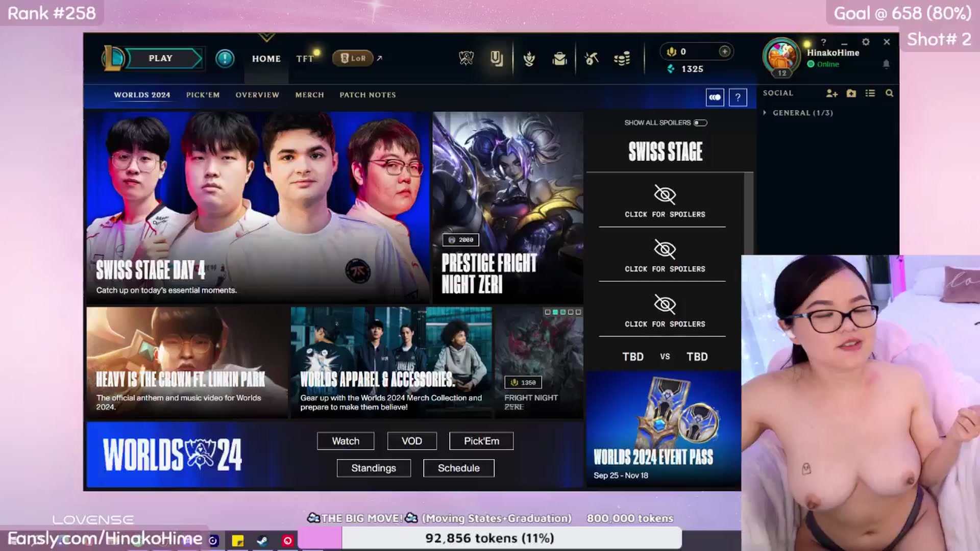980x551 pixels.
Task: Open the notifications bell icon
Action: [886, 64]
